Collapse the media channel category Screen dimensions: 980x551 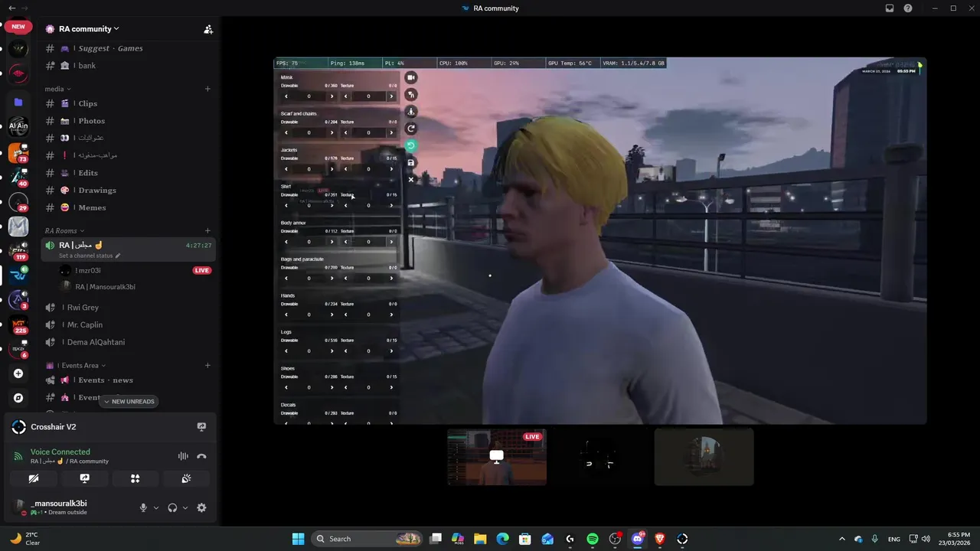point(57,89)
